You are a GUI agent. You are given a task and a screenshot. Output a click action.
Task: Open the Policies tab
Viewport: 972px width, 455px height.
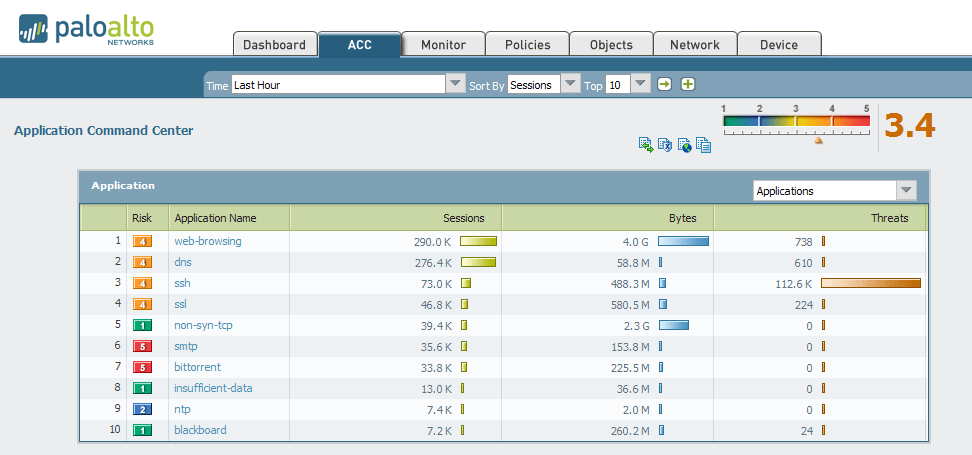(527, 45)
